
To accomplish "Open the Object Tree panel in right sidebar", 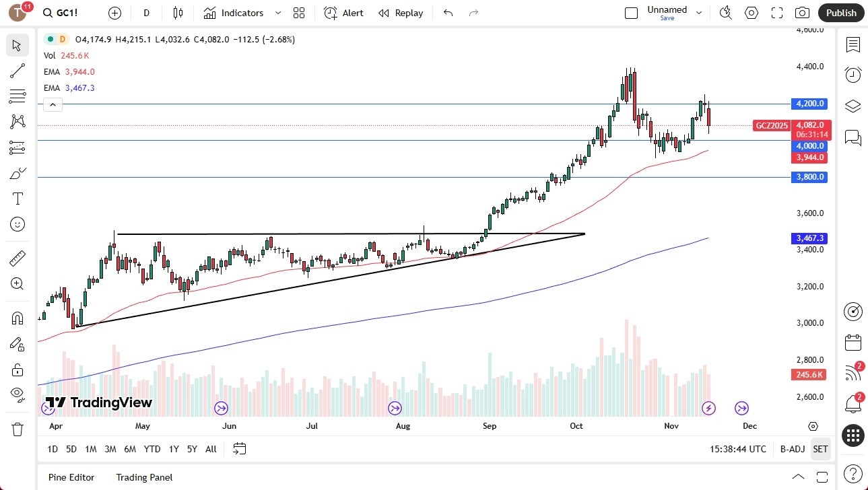I will coord(853,106).
